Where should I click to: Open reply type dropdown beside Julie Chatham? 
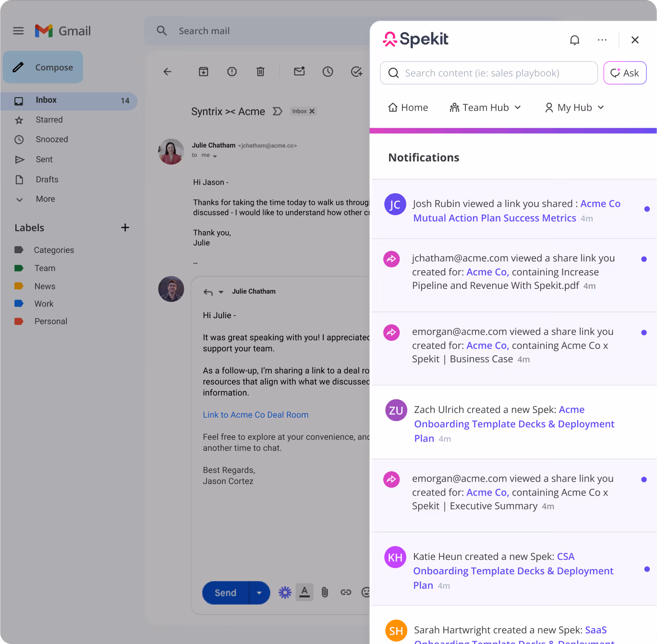221,292
